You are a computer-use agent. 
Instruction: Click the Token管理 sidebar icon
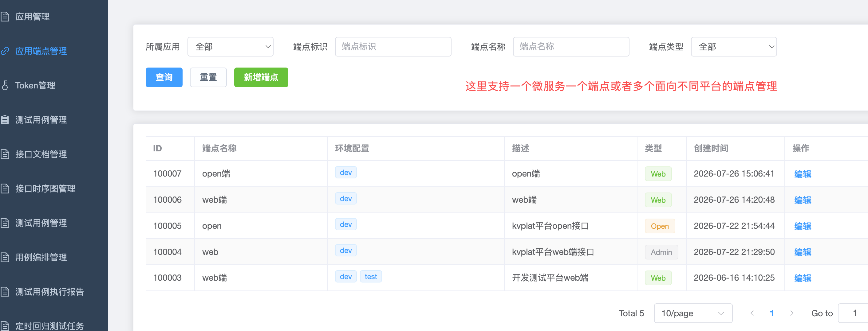[5, 85]
